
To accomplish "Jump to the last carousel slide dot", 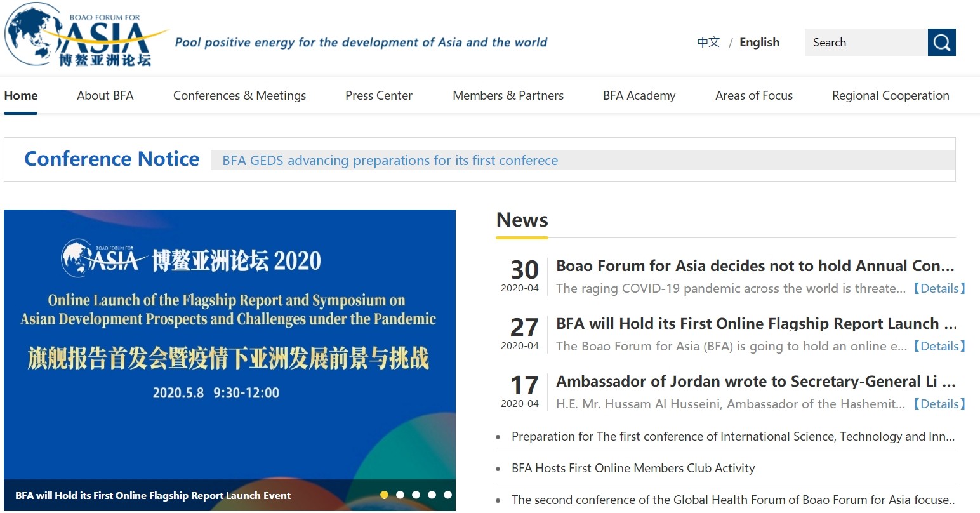I will click(447, 495).
